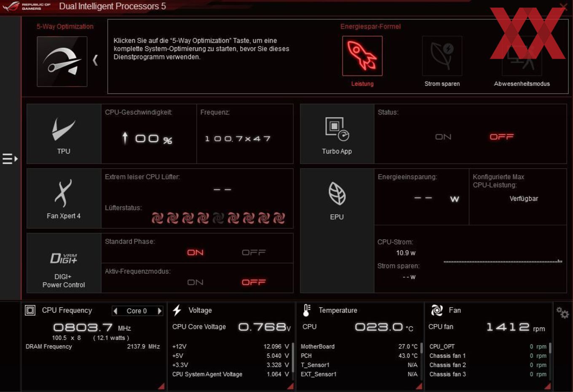Click the Energiespar-Formel heading
This screenshot has width=573, height=392.
pyautogui.click(x=370, y=26)
